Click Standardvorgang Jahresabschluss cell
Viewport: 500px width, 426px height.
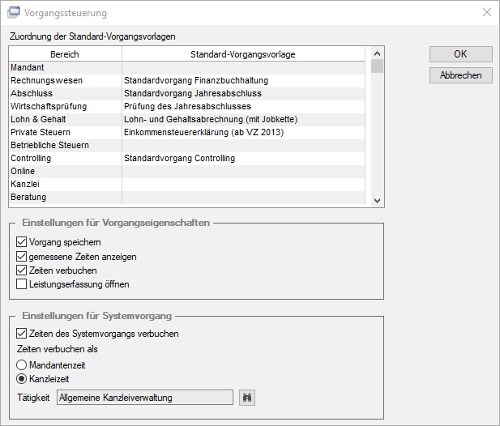(x=243, y=93)
